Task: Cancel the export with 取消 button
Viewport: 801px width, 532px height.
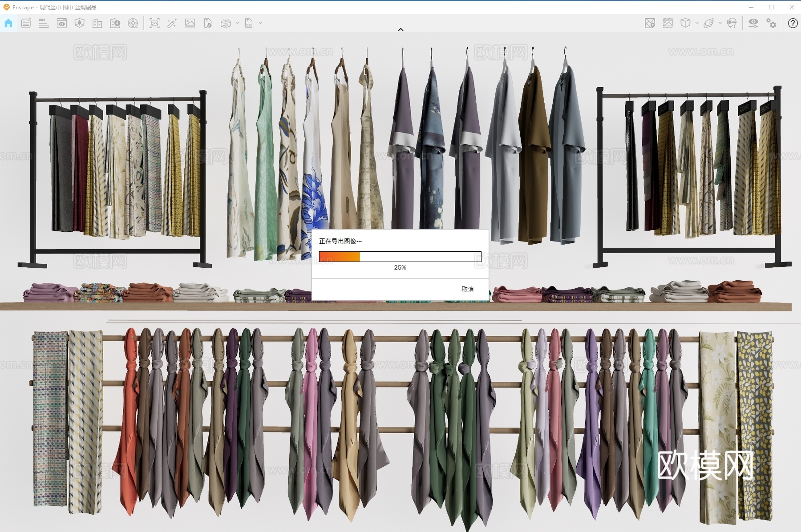Action: [x=468, y=289]
